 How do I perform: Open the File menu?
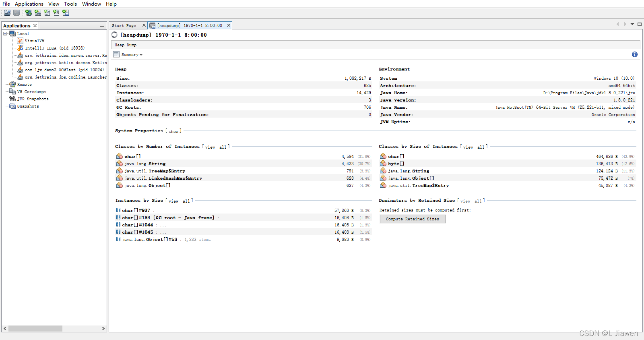(x=6, y=4)
